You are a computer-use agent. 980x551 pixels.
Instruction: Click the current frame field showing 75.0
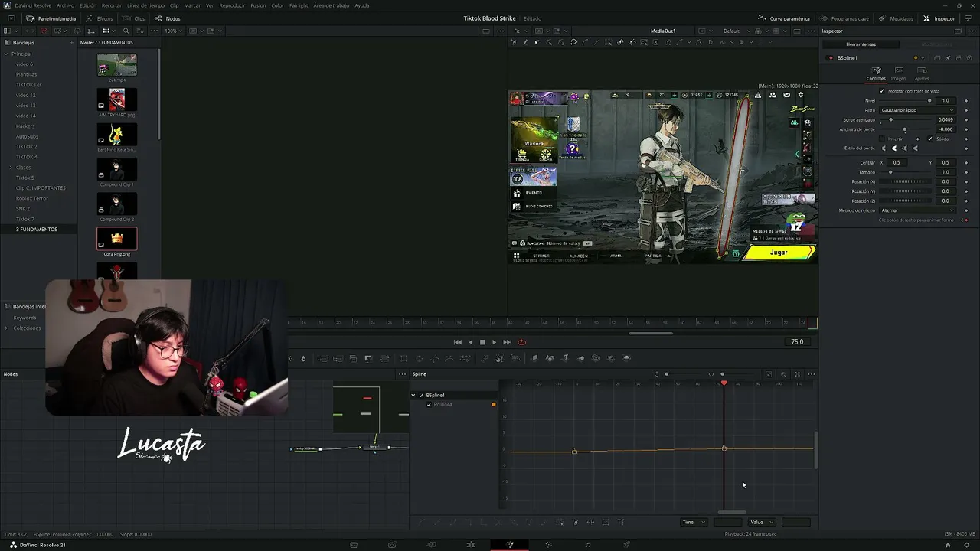tap(797, 342)
